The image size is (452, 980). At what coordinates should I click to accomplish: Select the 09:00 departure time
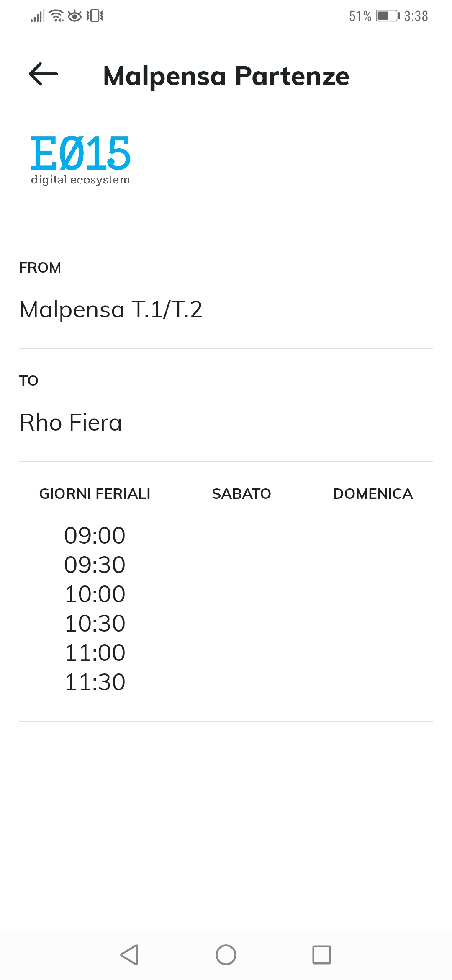click(95, 535)
